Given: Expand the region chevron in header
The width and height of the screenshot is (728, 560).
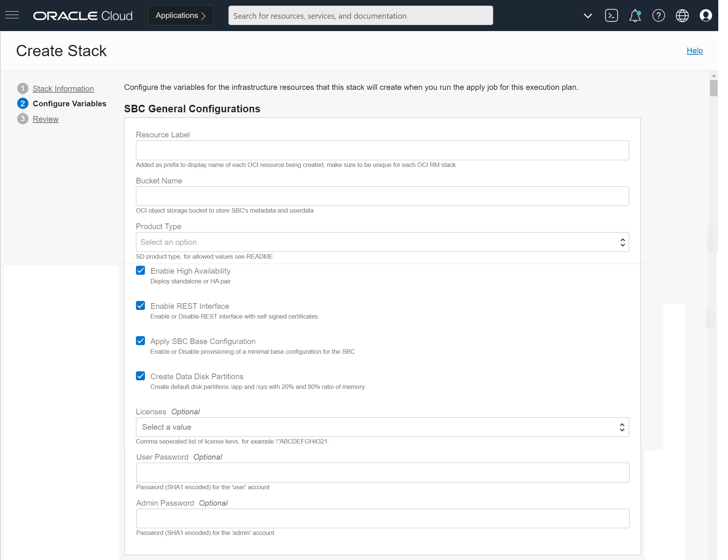Looking at the screenshot, I should 588,16.
